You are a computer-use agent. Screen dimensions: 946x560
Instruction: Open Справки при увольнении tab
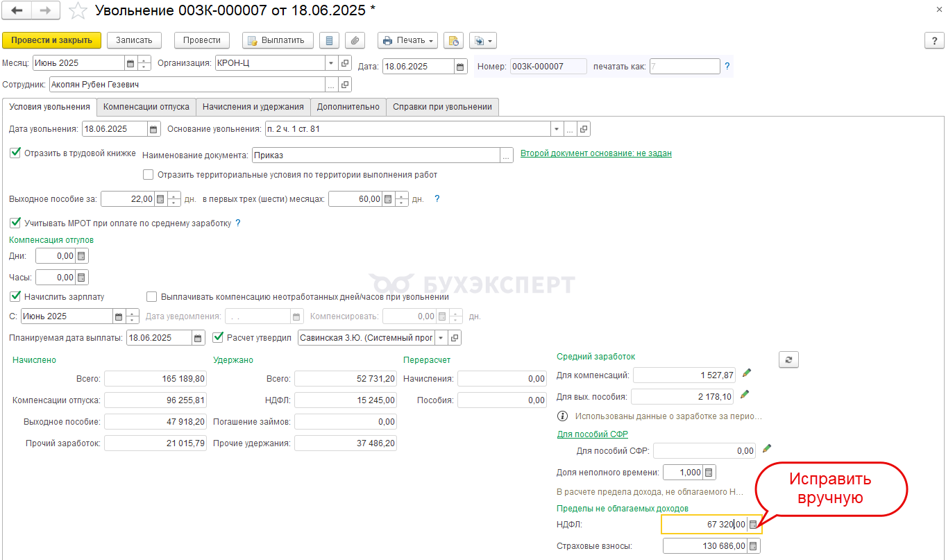(443, 107)
